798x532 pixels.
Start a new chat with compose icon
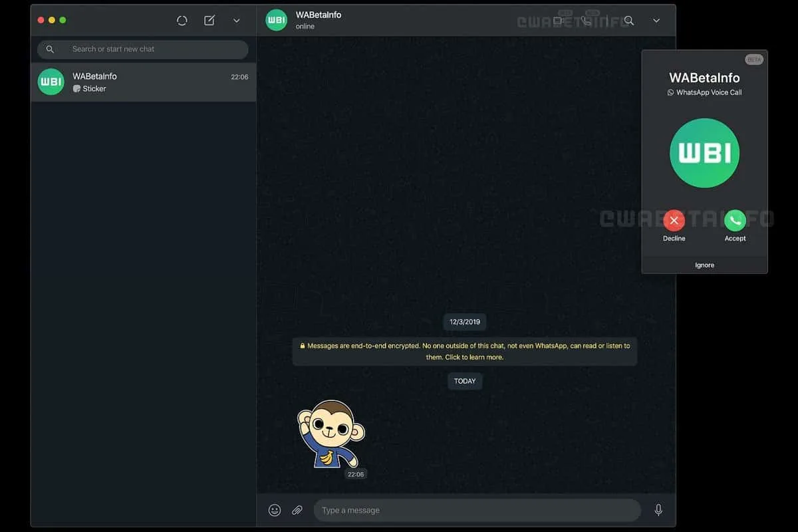(x=209, y=21)
